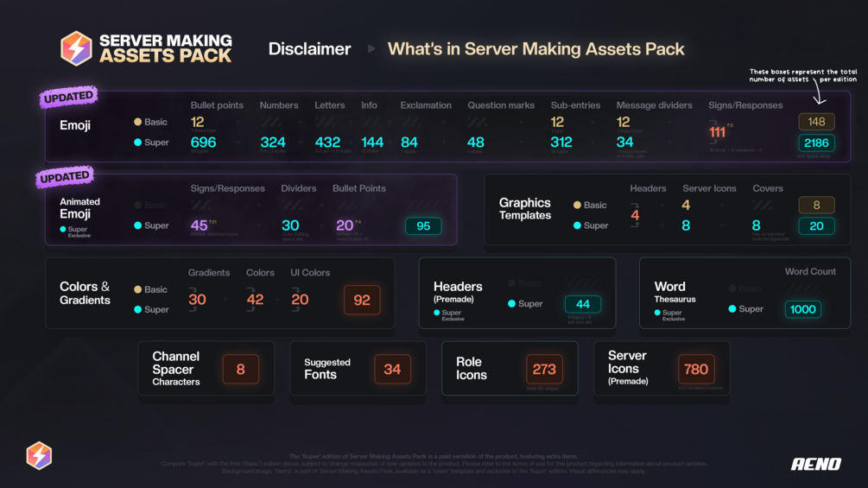The width and height of the screenshot is (868, 488).
Task: Click the Word Count column label
Action: 810,272
